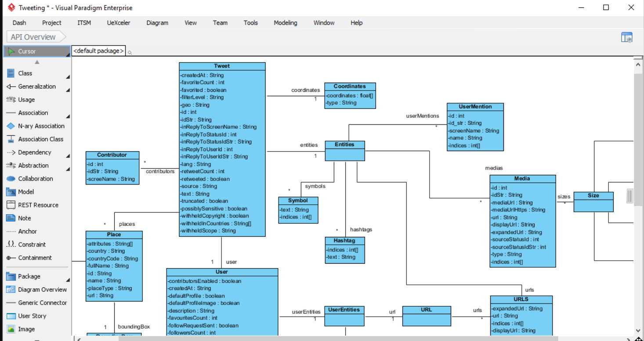
Task: Expand the Generalization tool variants arrow
Action: point(68,90)
